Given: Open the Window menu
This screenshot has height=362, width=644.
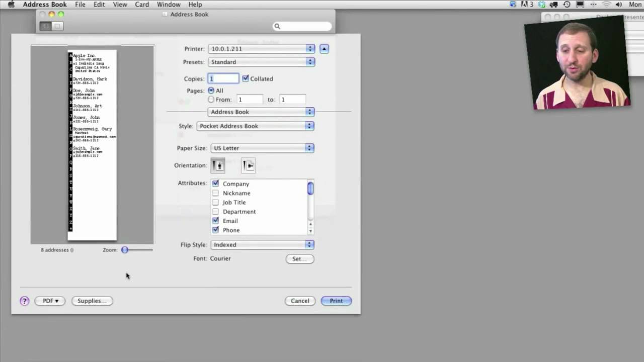Looking at the screenshot, I should (x=169, y=5).
